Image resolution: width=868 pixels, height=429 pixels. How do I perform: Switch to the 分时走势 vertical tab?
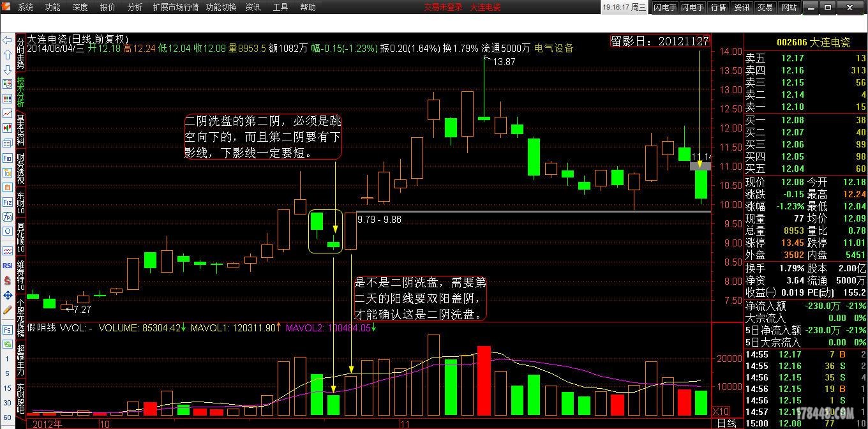coord(21,53)
